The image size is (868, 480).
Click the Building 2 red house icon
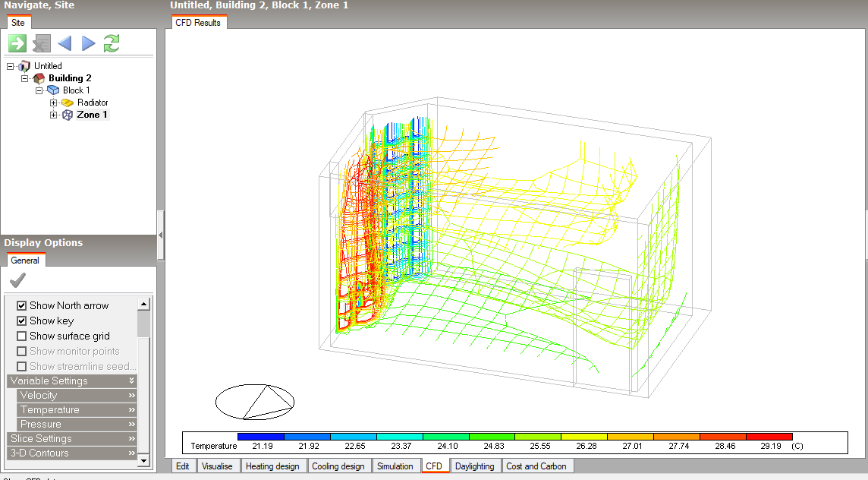click(39, 78)
